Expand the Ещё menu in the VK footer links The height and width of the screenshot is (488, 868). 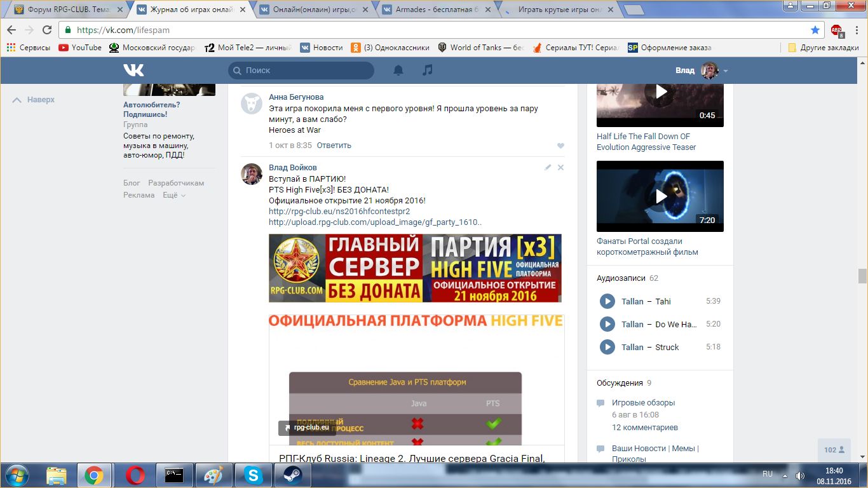click(x=174, y=195)
